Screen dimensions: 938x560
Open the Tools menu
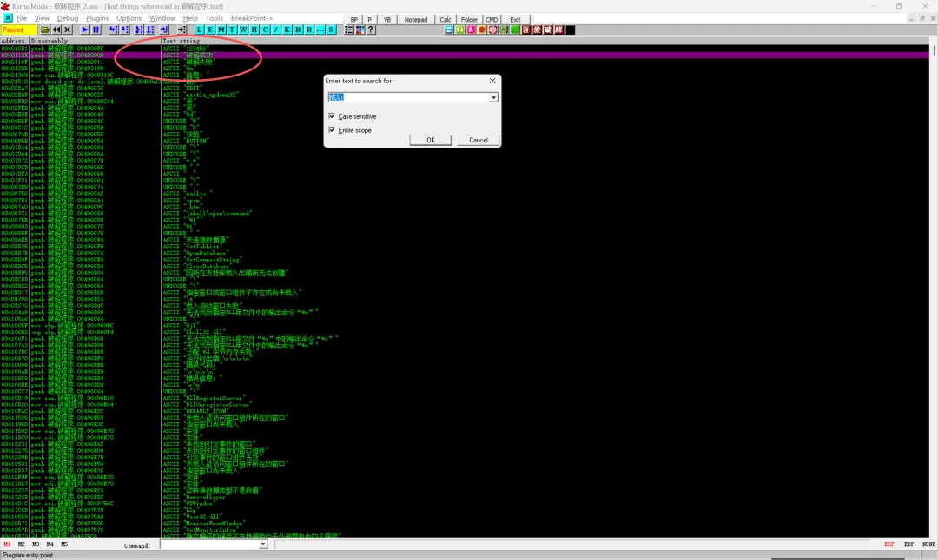[215, 18]
